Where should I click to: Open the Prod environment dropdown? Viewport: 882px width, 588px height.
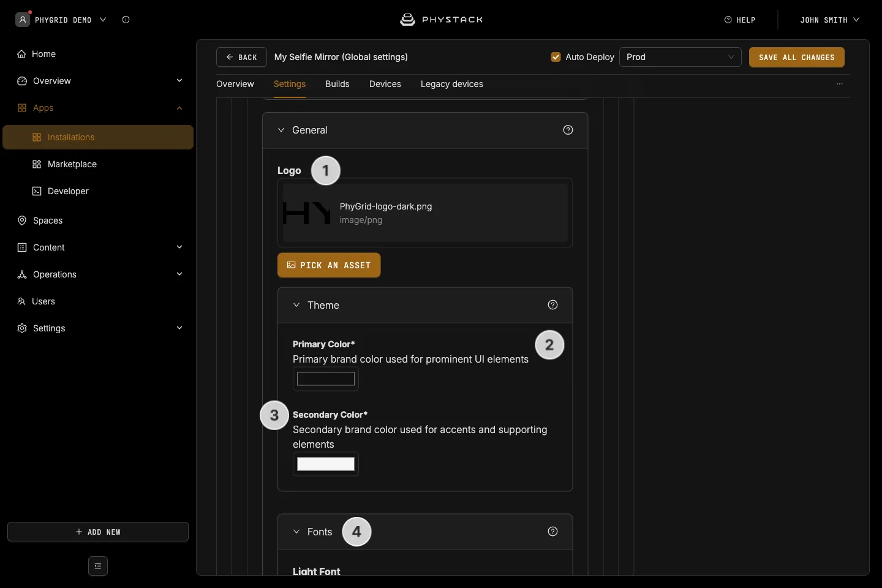(680, 57)
